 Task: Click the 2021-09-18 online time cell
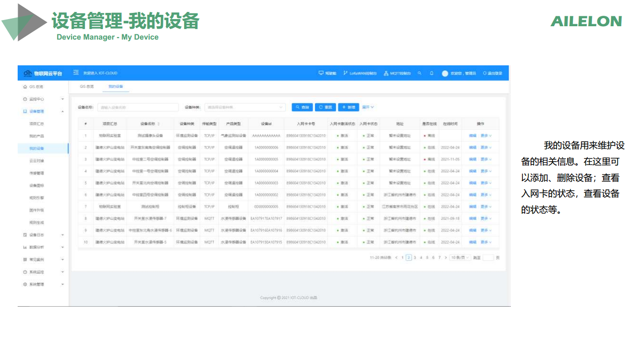450,218
